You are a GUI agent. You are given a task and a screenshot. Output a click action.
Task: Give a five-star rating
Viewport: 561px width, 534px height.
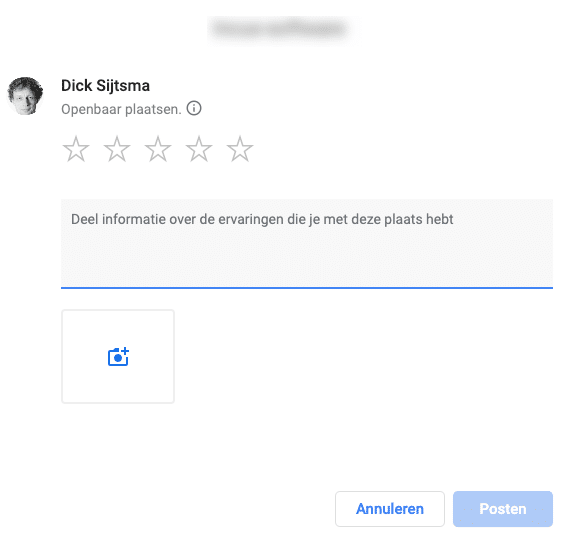(240, 149)
